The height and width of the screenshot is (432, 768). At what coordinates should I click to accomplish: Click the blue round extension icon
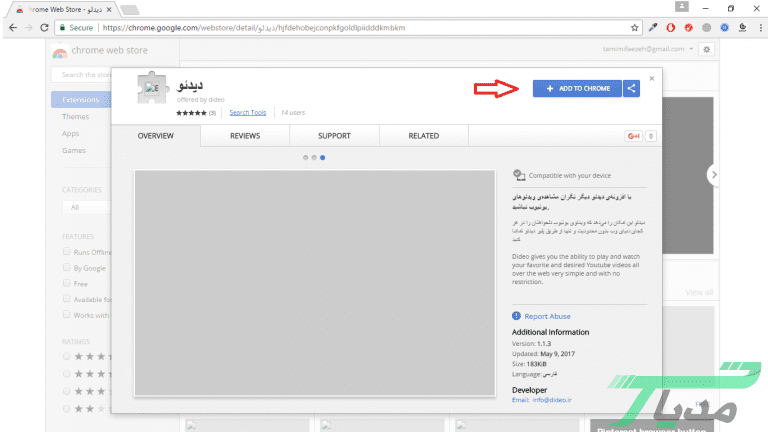click(x=724, y=28)
